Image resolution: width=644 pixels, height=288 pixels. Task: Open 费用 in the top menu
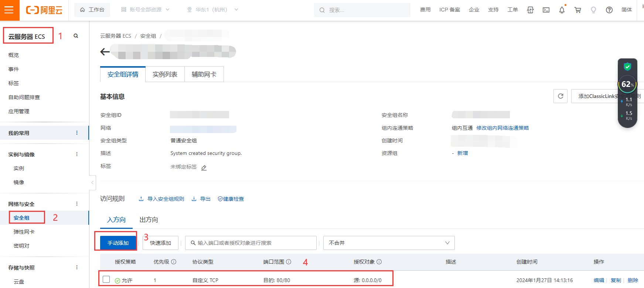point(425,10)
